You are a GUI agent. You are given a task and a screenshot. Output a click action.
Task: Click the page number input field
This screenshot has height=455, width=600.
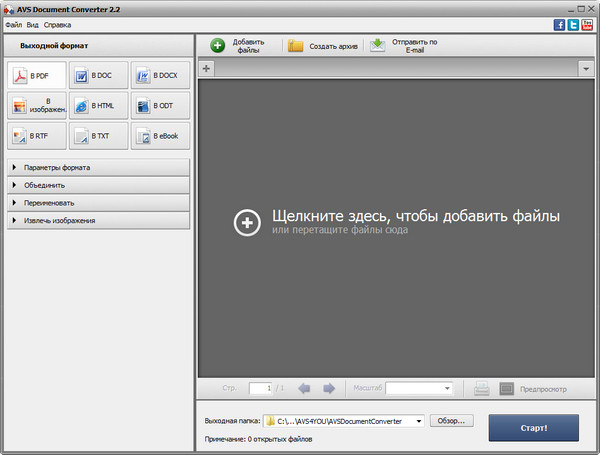point(260,388)
